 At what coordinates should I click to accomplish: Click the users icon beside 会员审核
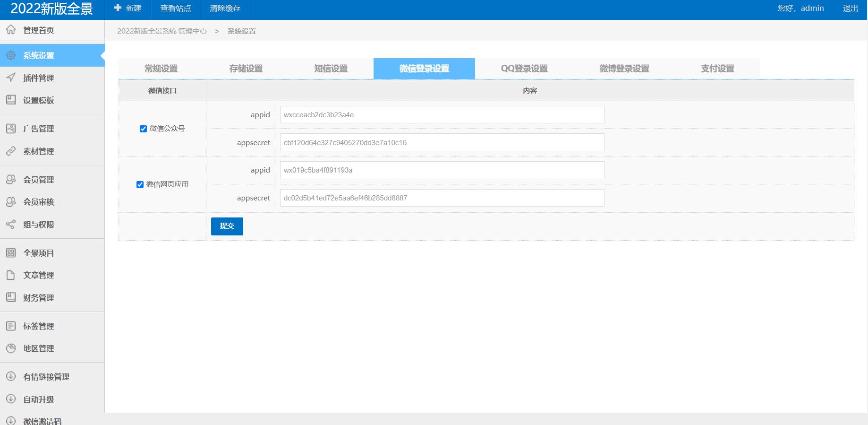pyautogui.click(x=11, y=202)
